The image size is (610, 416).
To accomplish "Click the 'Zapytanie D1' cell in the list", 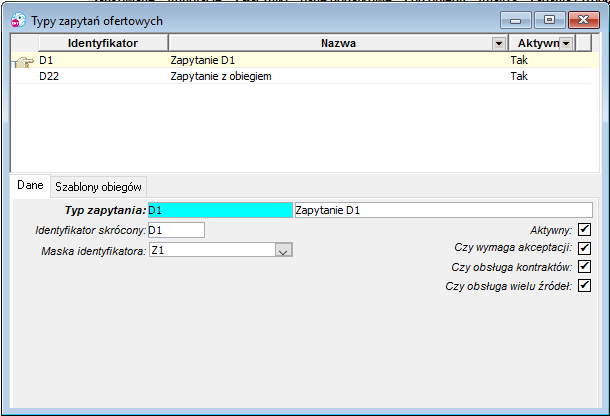I will click(203, 60).
